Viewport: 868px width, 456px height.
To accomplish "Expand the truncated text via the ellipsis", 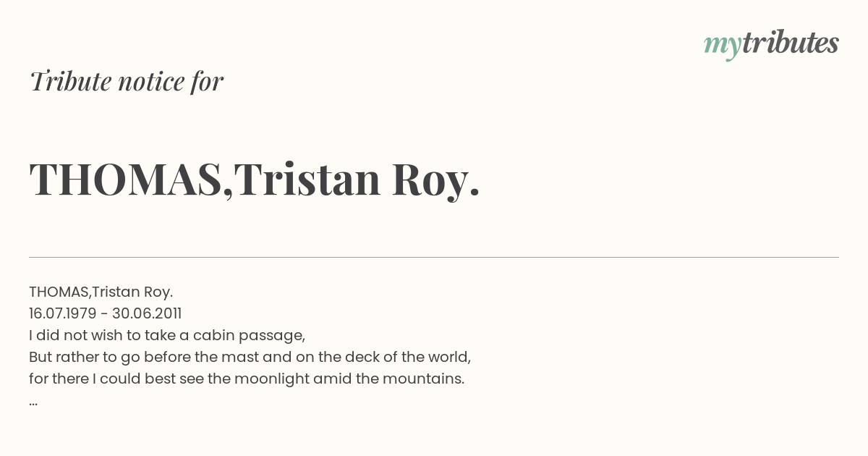I will tap(33, 402).
